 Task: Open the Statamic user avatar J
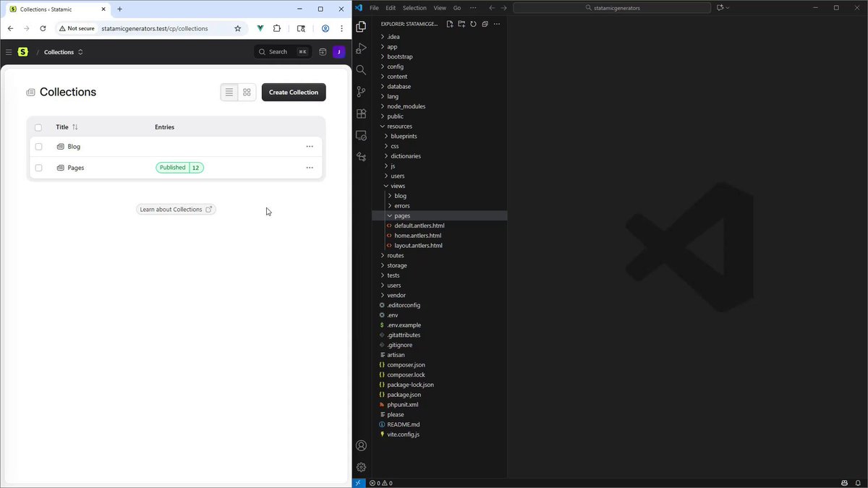pos(339,52)
